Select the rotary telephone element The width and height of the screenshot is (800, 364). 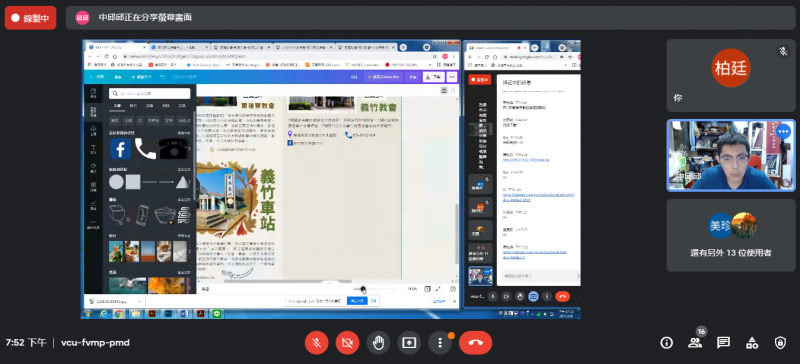pyautogui.click(x=173, y=149)
